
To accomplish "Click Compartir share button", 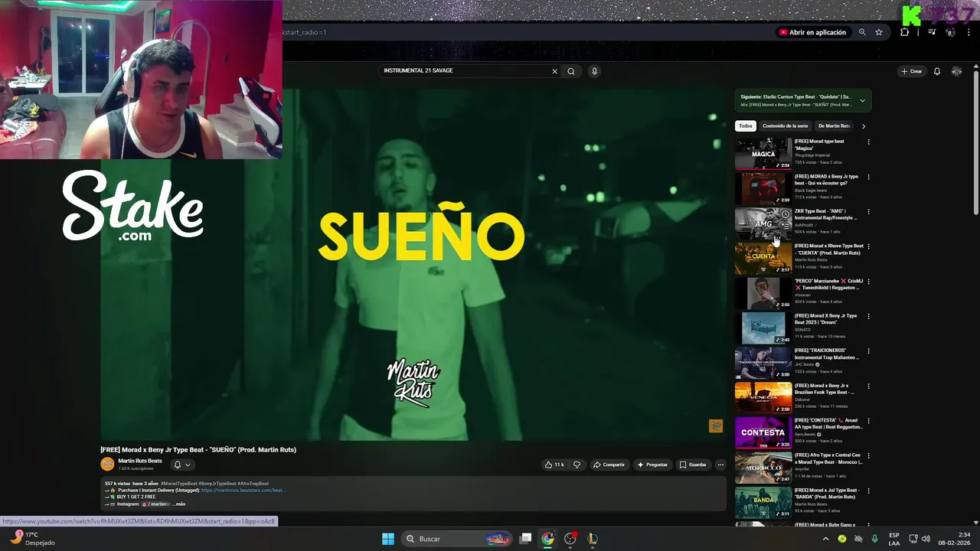I will point(609,465).
